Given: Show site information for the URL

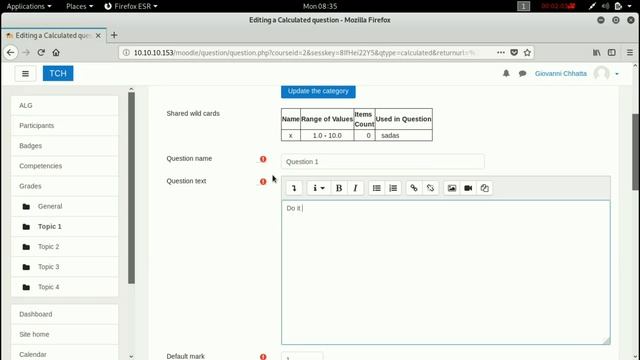Looking at the screenshot, I should pyautogui.click(x=127, y=52).
